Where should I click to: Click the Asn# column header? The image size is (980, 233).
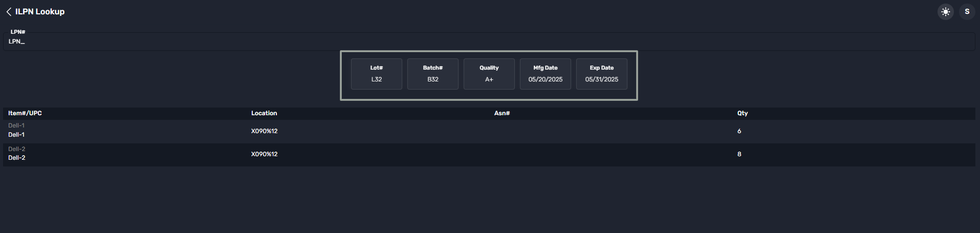[x=502, y=113]
